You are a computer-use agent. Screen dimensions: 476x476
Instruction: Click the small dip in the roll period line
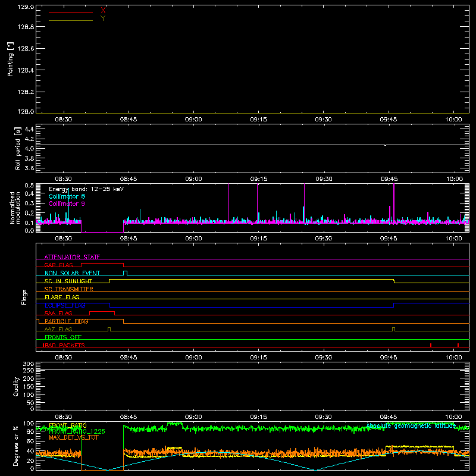point(385,145)
